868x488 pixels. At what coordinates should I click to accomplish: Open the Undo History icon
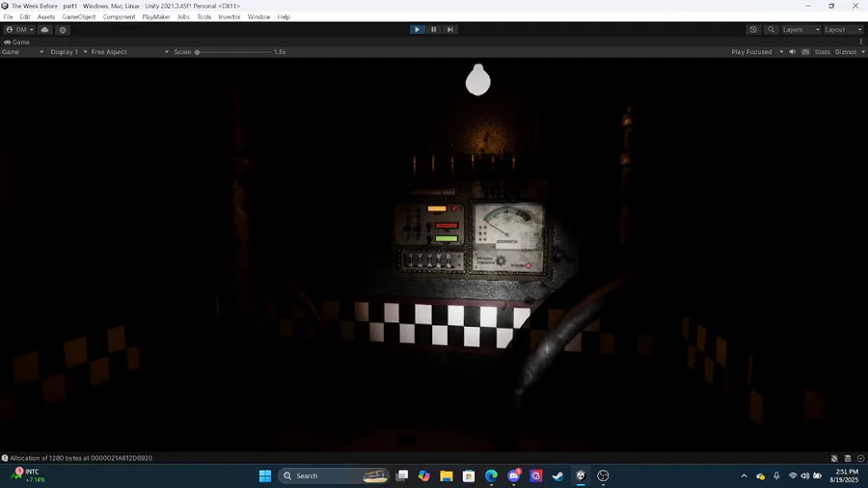coord(753,29)
